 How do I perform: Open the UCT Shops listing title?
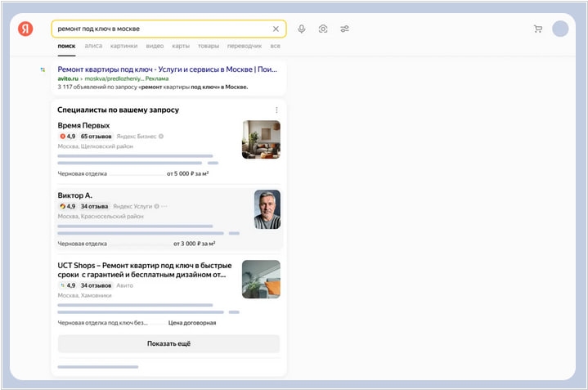(x=145, y=270)
